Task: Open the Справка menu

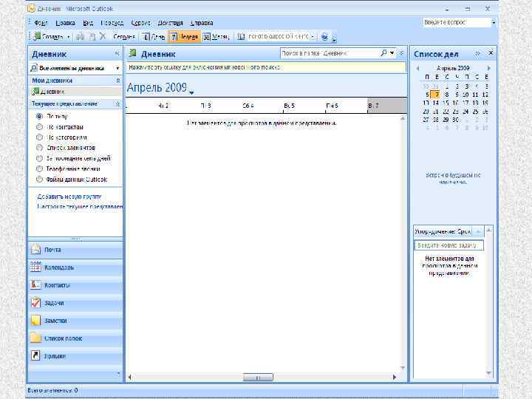Action: coord(202,23)
